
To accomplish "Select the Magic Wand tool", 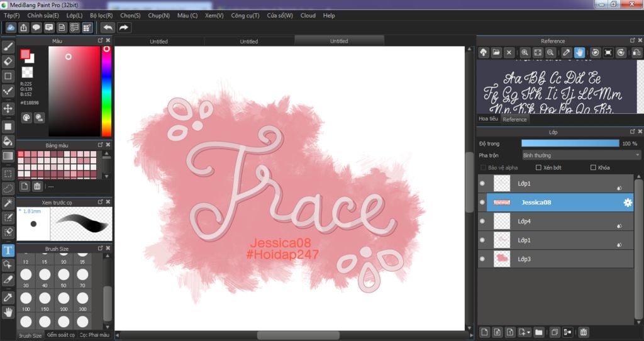I will 8,203.
